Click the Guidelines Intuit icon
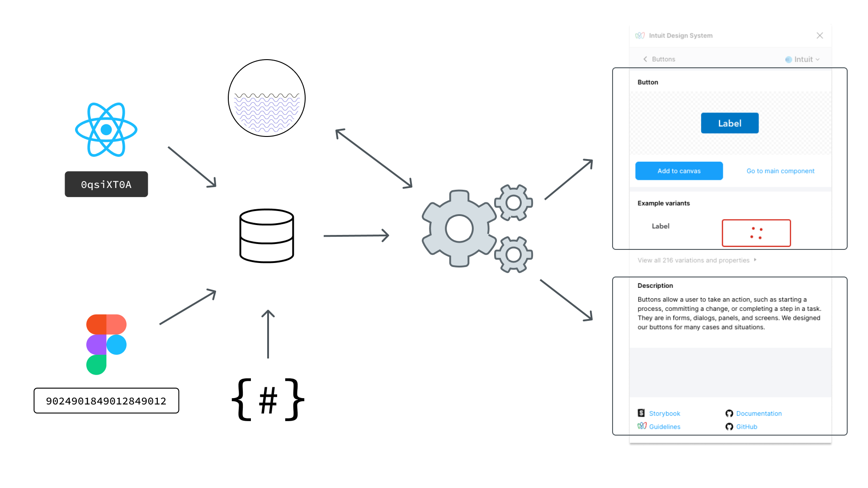Screen dimensions: 868x488 643,426
